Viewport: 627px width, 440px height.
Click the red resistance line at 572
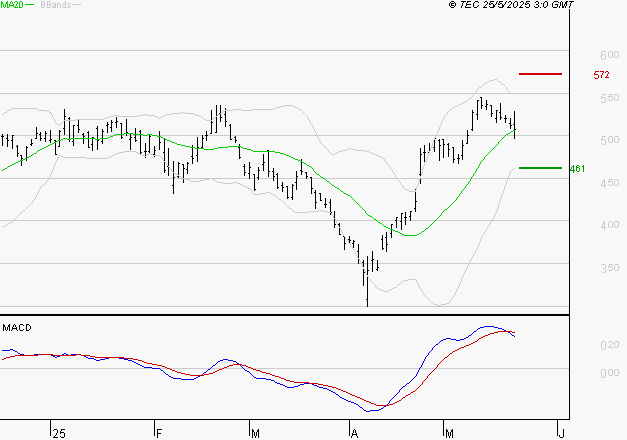point(541,74)
